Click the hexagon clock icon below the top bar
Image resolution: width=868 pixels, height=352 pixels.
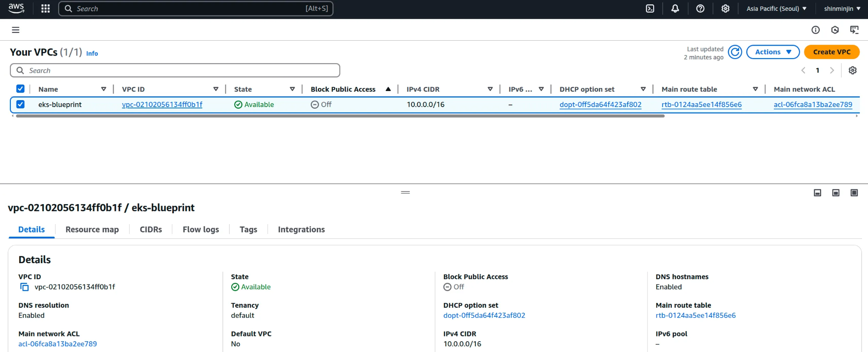click(835, 30)
